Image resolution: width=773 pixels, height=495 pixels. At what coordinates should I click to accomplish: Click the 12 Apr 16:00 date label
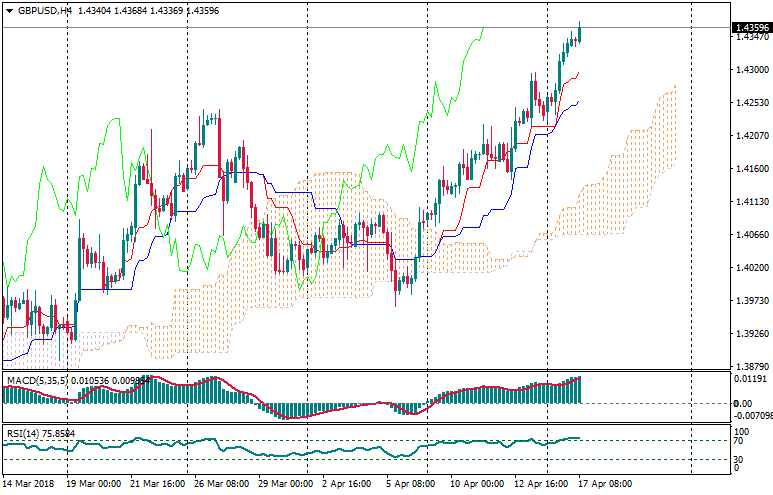click(x=542, y=484)
